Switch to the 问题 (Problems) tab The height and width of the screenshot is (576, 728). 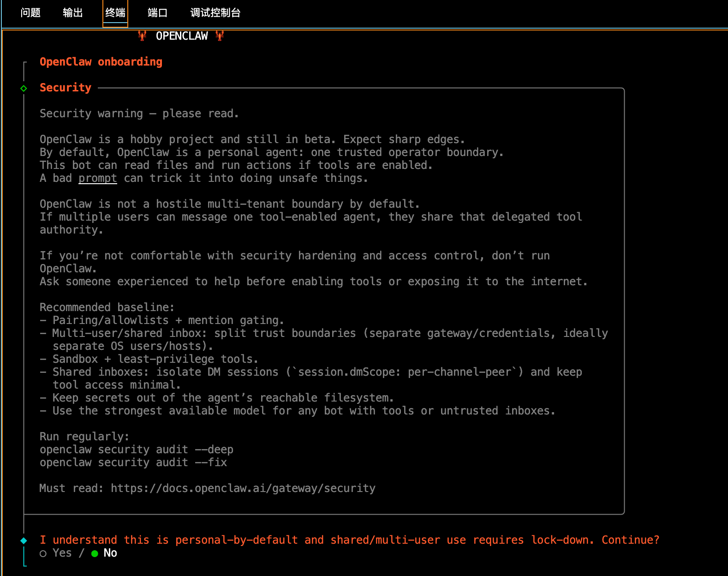pyautogui.click(x=30, y=13)
